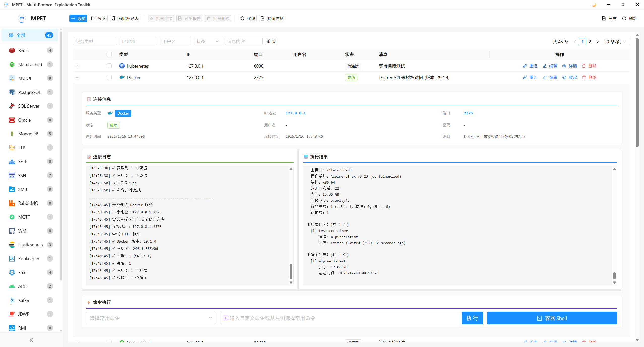Expand the Kubernetes row with plus
Viewport: 644px width, 347px height.
pyautogui.click(x=77, y=66)
